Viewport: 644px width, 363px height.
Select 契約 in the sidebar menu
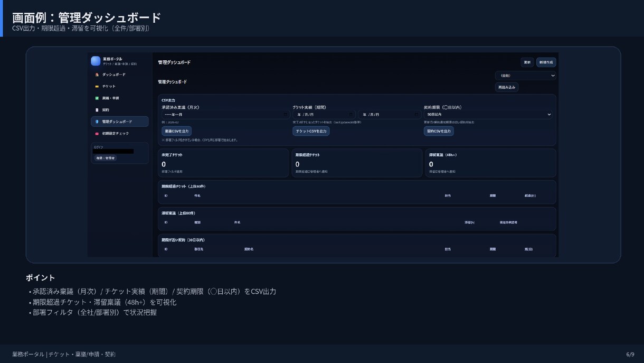[119, 110]
